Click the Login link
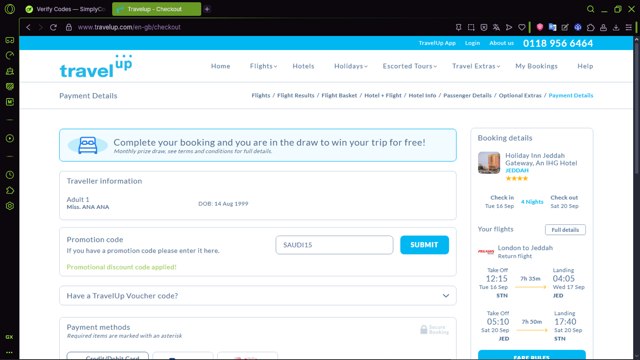640x360 pixels. click(x=472, y=43)
